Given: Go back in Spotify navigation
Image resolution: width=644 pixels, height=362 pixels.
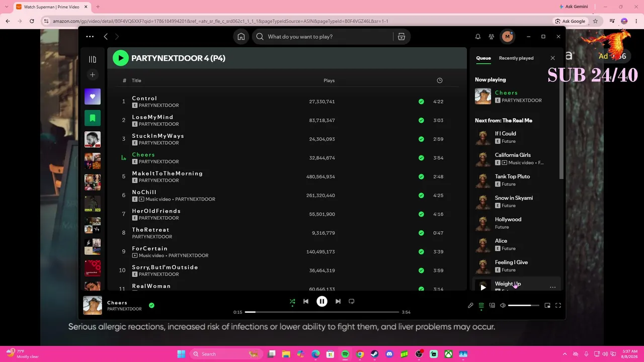Looking at the screenshot, I should pos(106,37).
